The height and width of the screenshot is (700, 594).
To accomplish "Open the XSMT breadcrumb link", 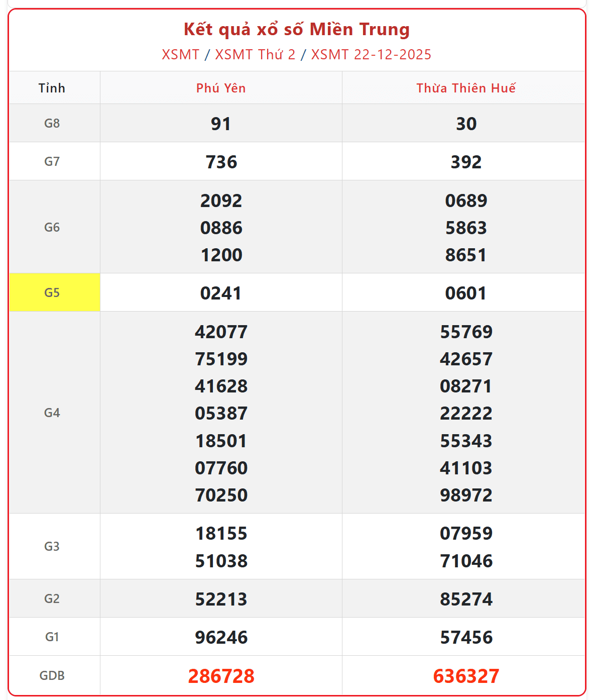I will [180, 54].
